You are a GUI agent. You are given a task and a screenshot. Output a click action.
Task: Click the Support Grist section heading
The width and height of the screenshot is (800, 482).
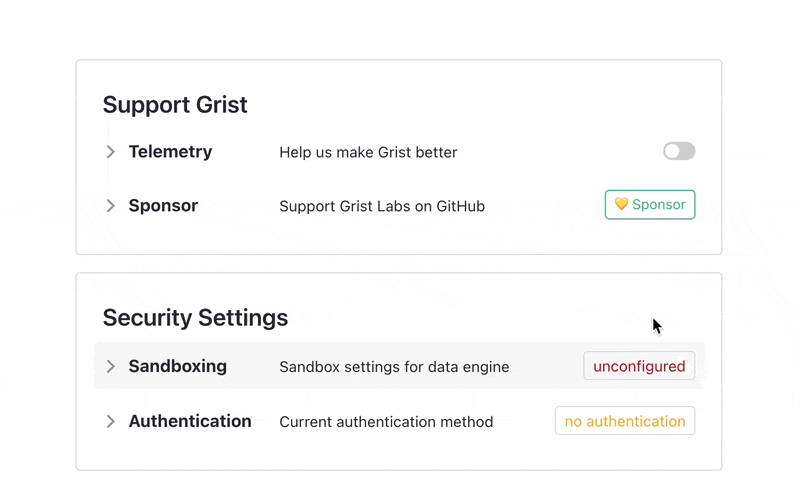[x=175, y=105]
